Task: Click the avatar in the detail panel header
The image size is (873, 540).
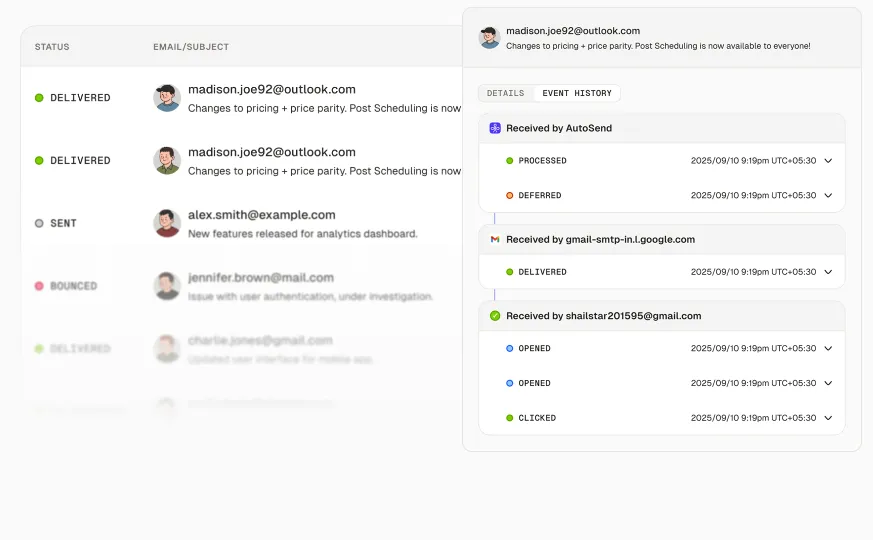Action: point(489,38)
